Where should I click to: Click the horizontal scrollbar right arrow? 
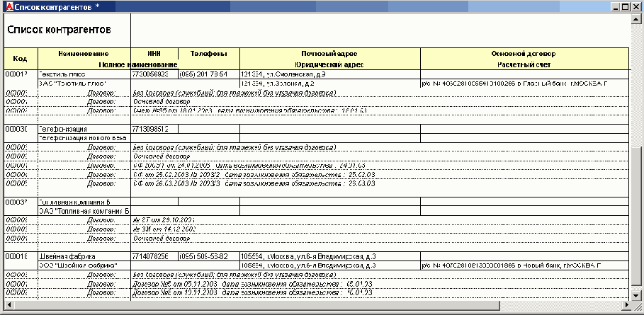tap(625, 305)
